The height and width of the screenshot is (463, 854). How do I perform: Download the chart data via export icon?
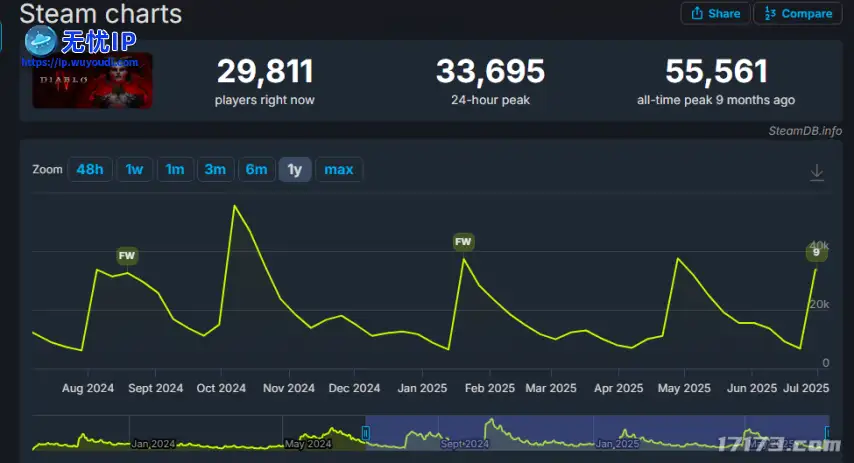(x=816, y=172)
